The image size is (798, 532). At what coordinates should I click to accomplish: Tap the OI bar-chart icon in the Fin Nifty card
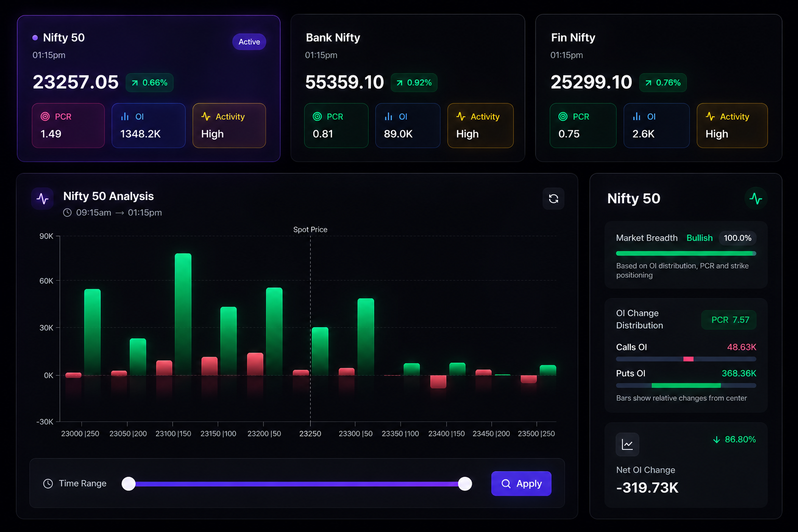[x=637, y=117]
